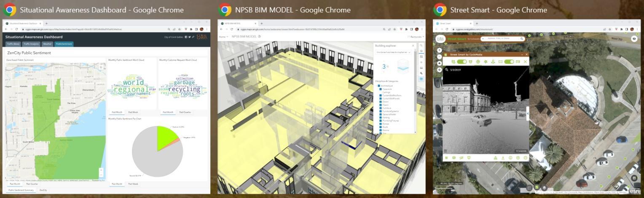This screenshot has height=198, width=644.
Task: Choose Past Quarter under zone sentiment map
Action: [x=32, y=184]
